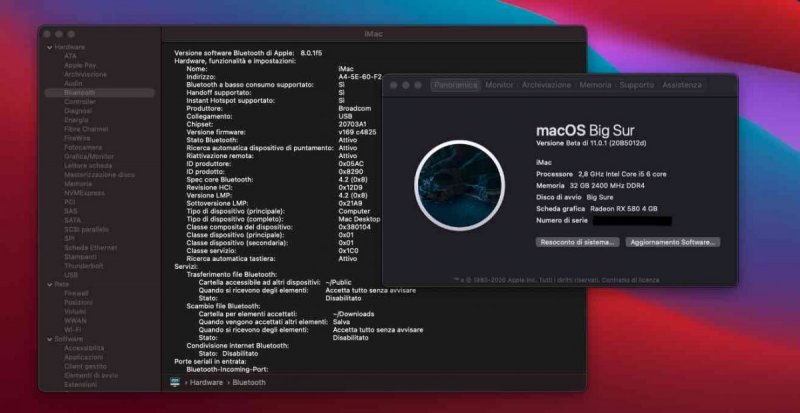Image resolution: width=800 pixels, height=413 pixels.
Task: Select SAS in the sidebar
Action: point(70,211)
